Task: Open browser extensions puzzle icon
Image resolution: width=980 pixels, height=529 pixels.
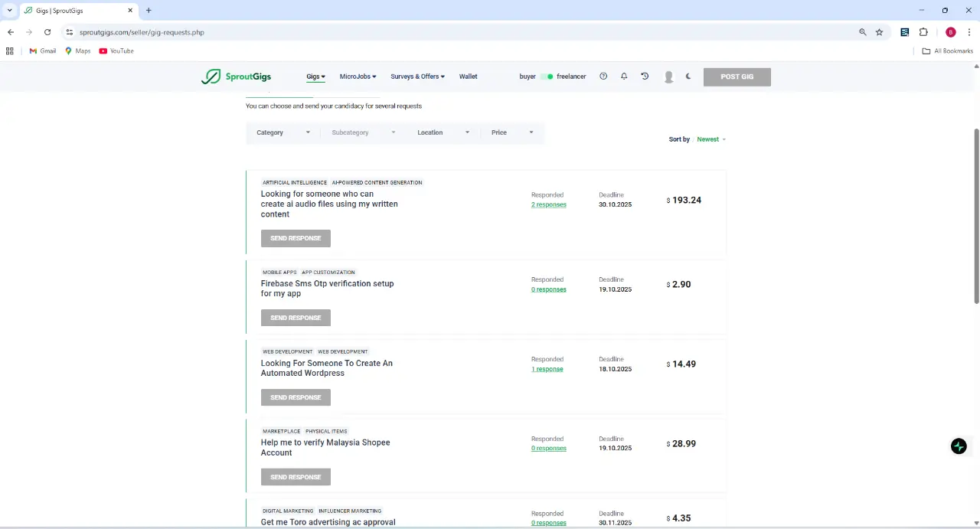Action: [x=923, y=32]
